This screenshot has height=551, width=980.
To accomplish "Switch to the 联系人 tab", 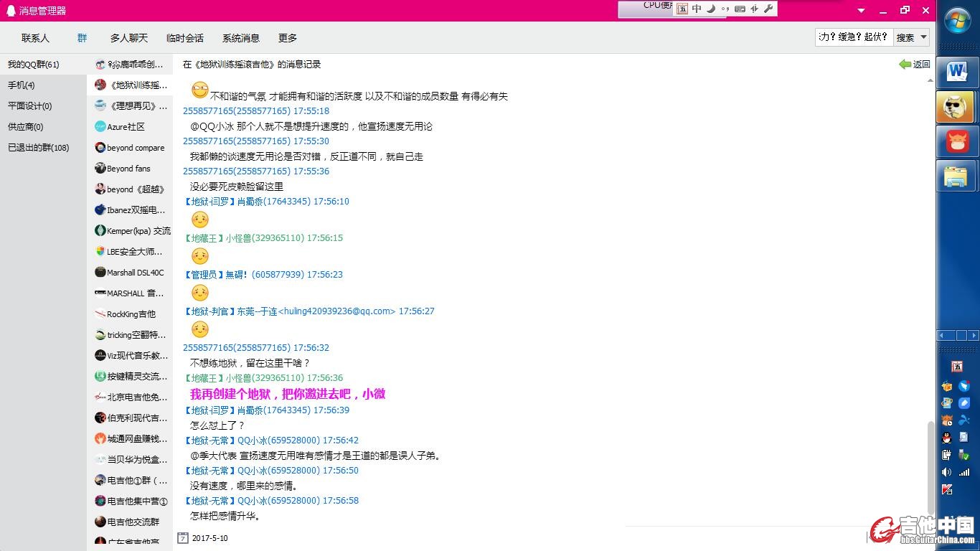I will point(35,38).
